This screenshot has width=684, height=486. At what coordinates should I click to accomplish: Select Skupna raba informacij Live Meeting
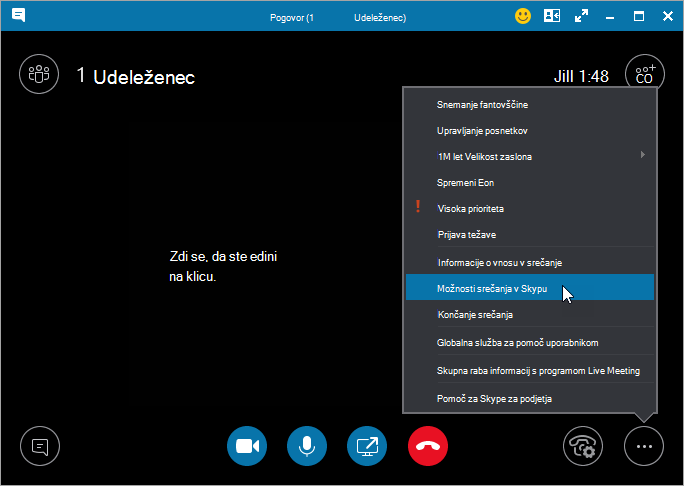point(530,370)
